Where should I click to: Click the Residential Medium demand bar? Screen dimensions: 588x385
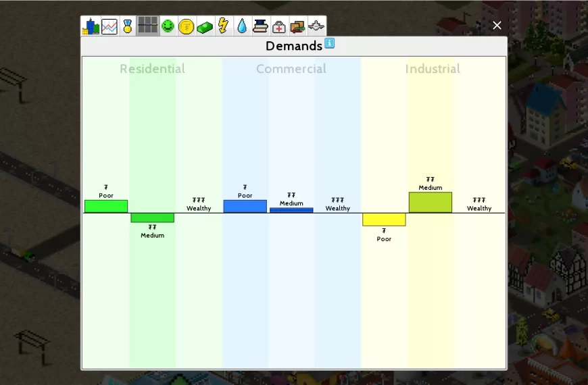[x=152, y=217]
